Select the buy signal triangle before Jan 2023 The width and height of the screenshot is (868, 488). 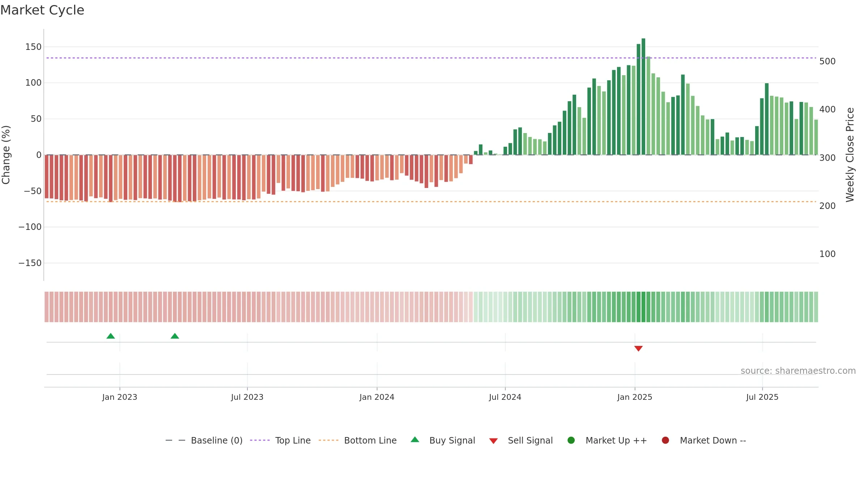click(111, 336)
